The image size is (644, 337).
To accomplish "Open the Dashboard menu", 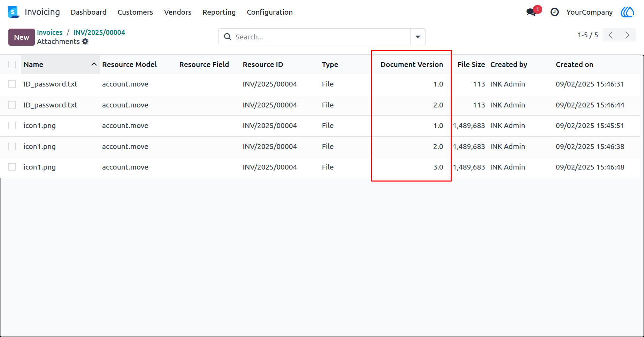I will pyautogui.click(x=89, y=12).
